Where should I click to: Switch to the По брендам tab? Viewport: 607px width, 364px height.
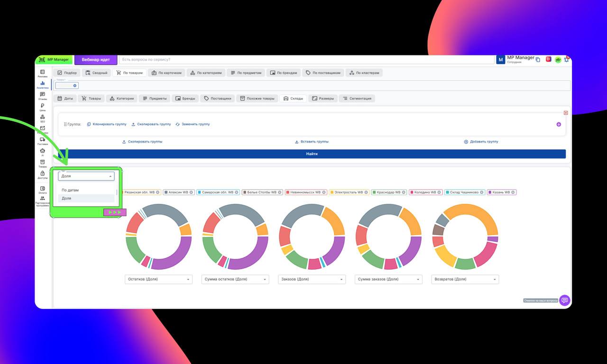pyautogui.click(x=284, y=73)
